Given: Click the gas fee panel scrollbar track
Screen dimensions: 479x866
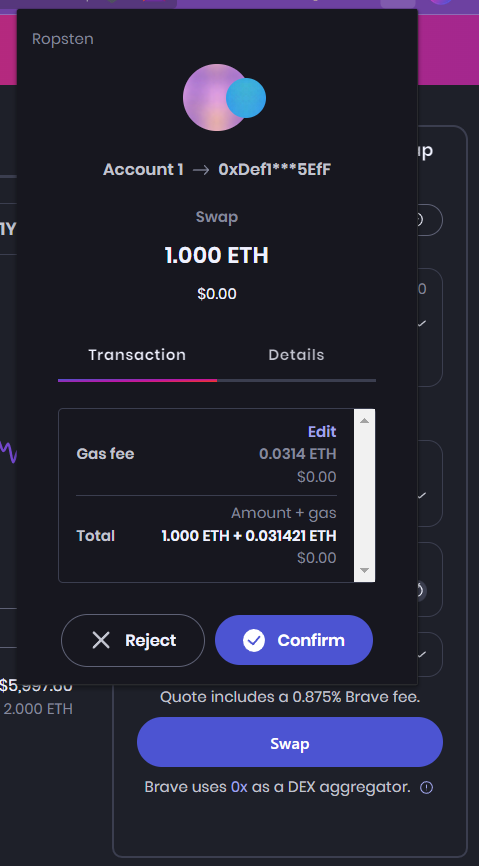Looking at the screenshot, I should pyautogui.click(x=364, y=495).
